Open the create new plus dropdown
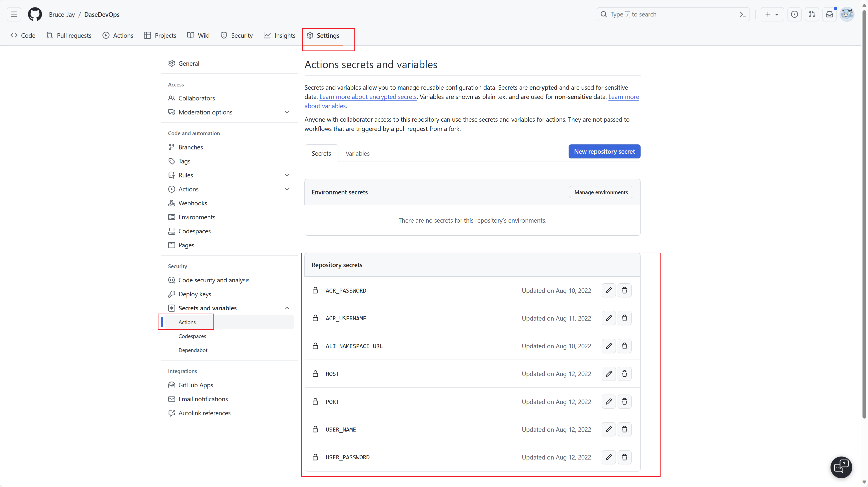The width and height of the screenshot is (868, 487). 772,14
